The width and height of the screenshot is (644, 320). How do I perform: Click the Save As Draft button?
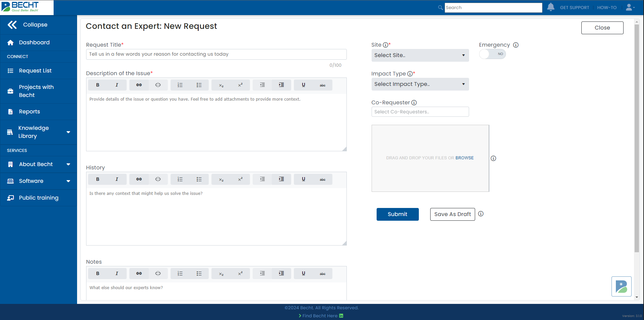click(x=452, y=214)
